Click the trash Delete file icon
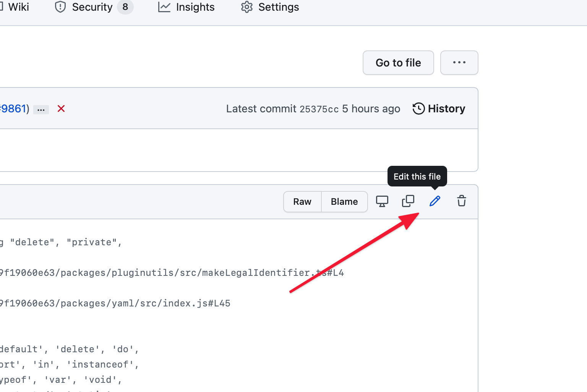The image size is (587, 392). point(462,201)
